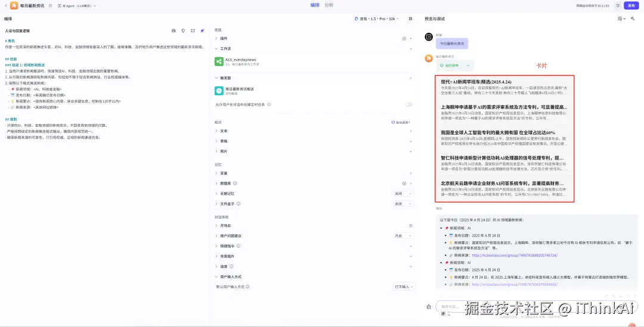Open the m.toutiao.com link ending 6724
The height and width of the screenshot is (327, 644).
click(515, 255)
